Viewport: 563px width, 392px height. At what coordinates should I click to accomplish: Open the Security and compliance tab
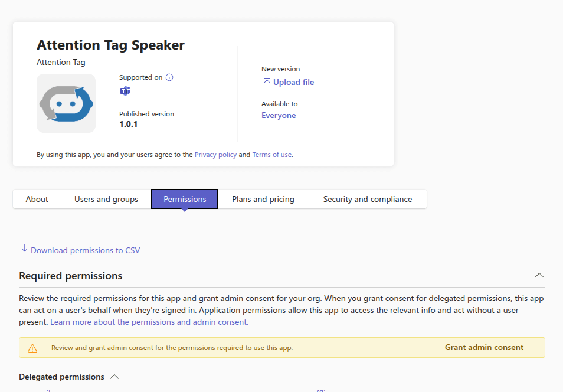[x=367, y=199]
